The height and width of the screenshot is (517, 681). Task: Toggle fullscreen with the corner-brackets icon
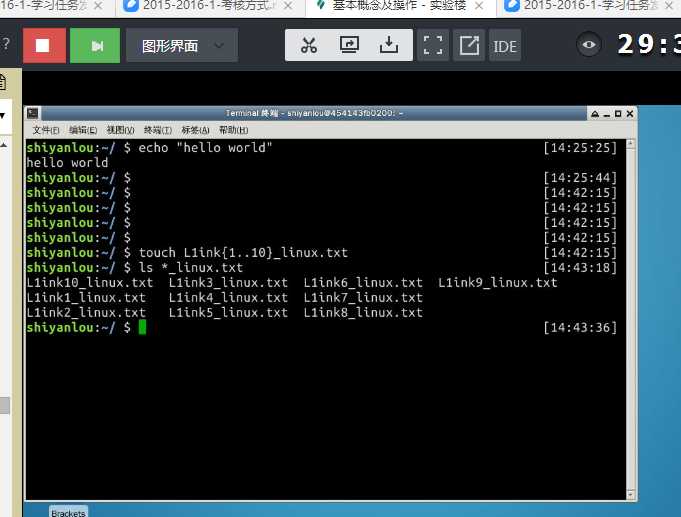(x=433, y=45)
